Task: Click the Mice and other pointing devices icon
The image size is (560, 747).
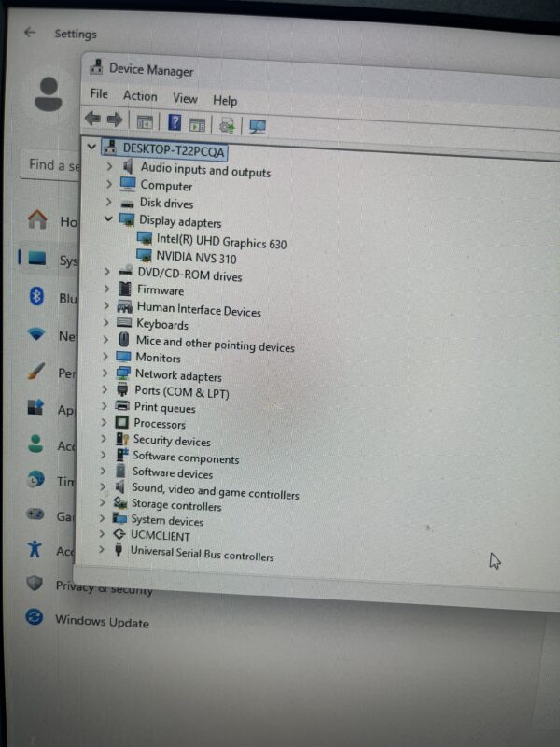Action: (x=124, y=340)
